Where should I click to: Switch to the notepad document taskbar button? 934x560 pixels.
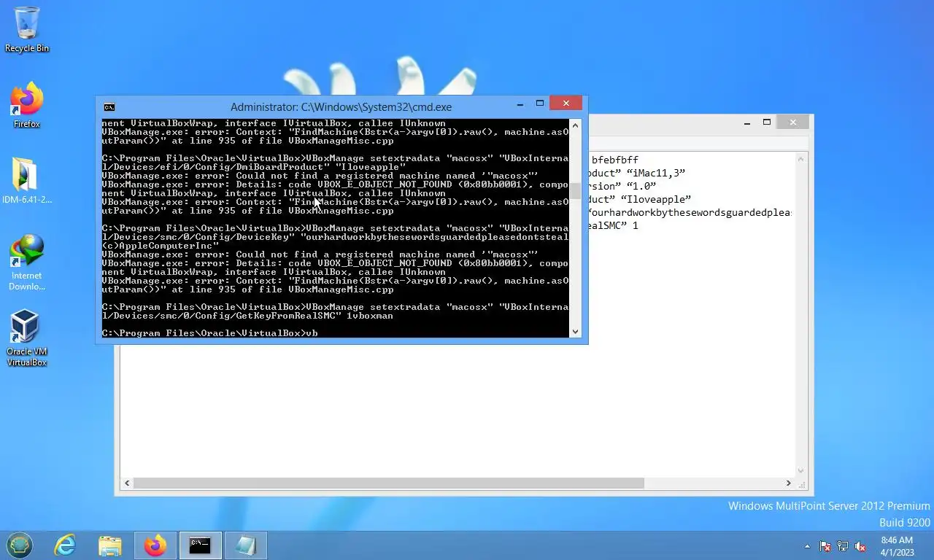[x=245, y=545]
